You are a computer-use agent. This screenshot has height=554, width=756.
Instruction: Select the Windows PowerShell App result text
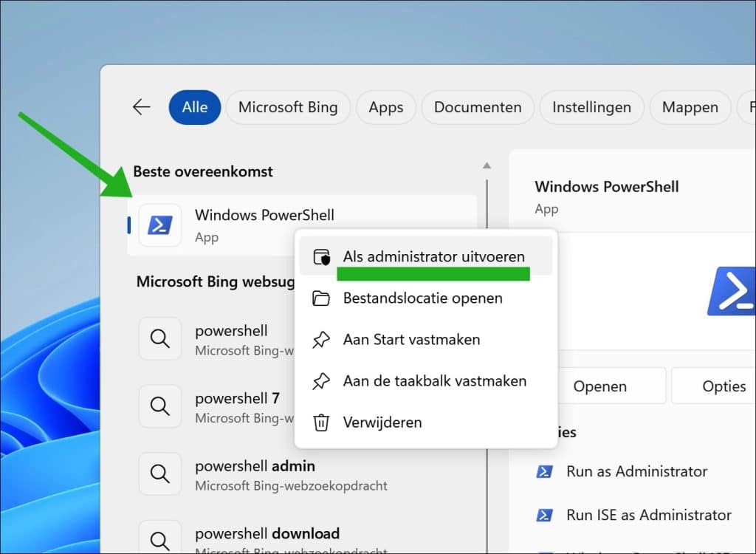pos(264,225)
